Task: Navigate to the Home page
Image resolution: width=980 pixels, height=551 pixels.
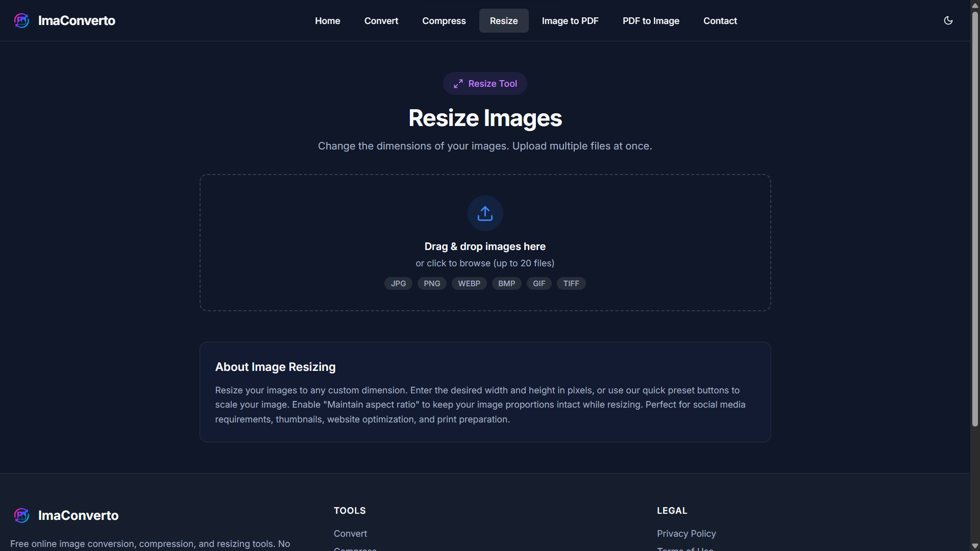Action: pyautogui.click(x=327, y=20)
